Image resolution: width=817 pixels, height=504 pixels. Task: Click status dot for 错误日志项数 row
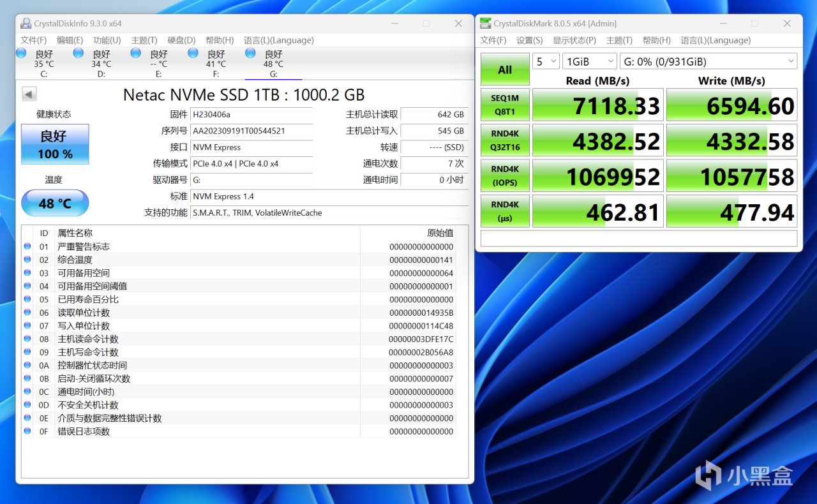[27, 431]
